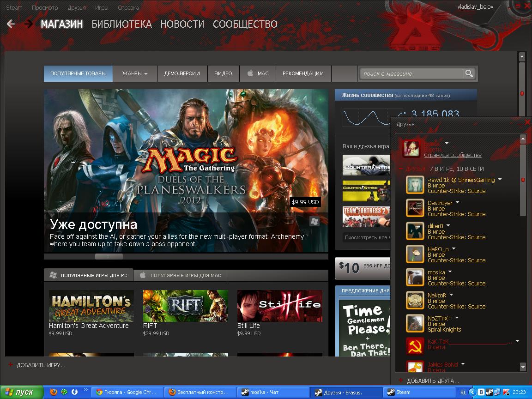Open the Друзья menu
532x399 pixels.
click(x=77, y=7)
